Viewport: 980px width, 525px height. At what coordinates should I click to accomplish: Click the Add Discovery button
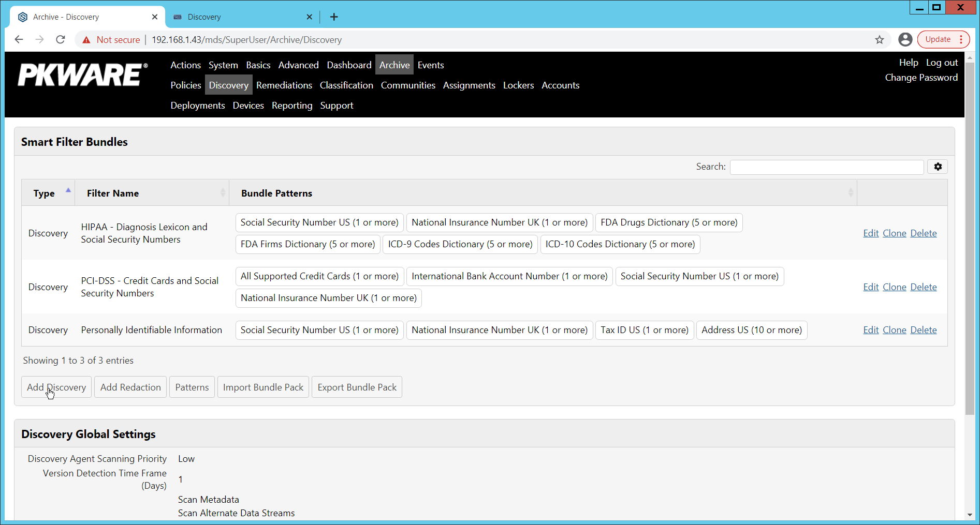click(56, 387)
